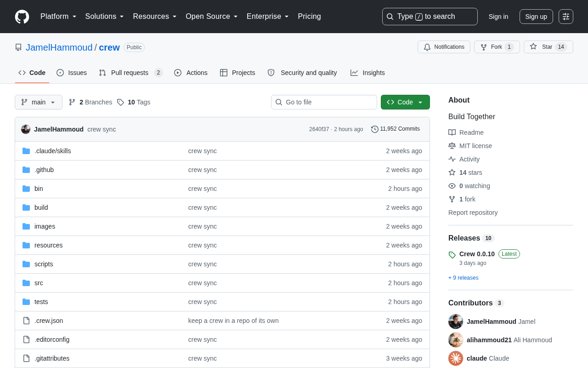Click the .editorconfig file icon
The height and width of the screenshot is (368, 588).
pyautogui.click(x=26, y=339)
